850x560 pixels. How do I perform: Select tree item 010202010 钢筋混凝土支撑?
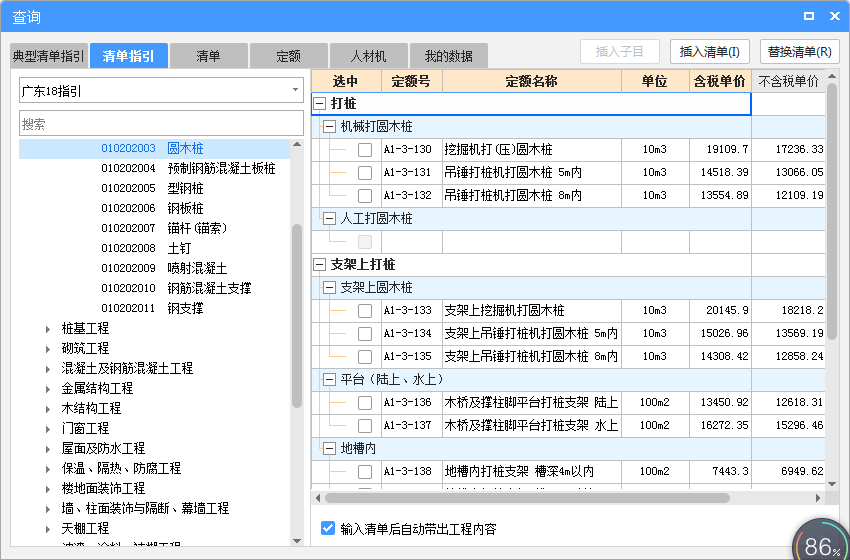point(176,288)
